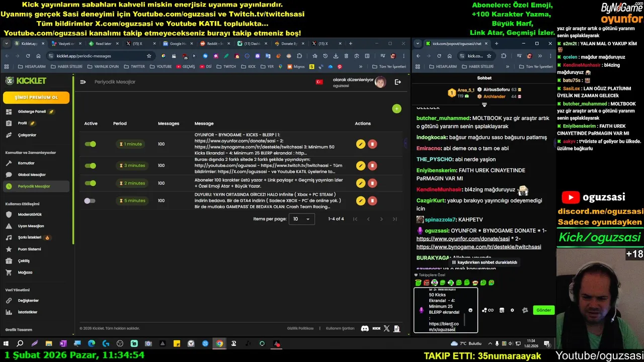The height and width of the screenshot is (362, 644).
Task: Collapse the sidebar with hamburger icon
Action: pyautogui.click(x=83, y=82)
